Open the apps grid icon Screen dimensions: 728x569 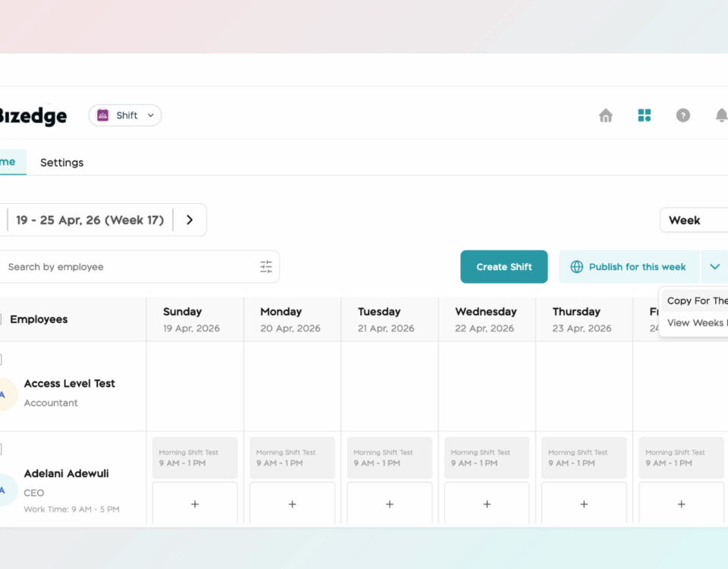[644, 115]
